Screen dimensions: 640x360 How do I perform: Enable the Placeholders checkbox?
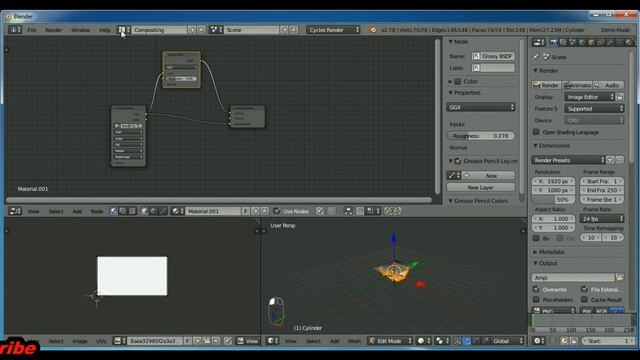(x=536, y=300)
